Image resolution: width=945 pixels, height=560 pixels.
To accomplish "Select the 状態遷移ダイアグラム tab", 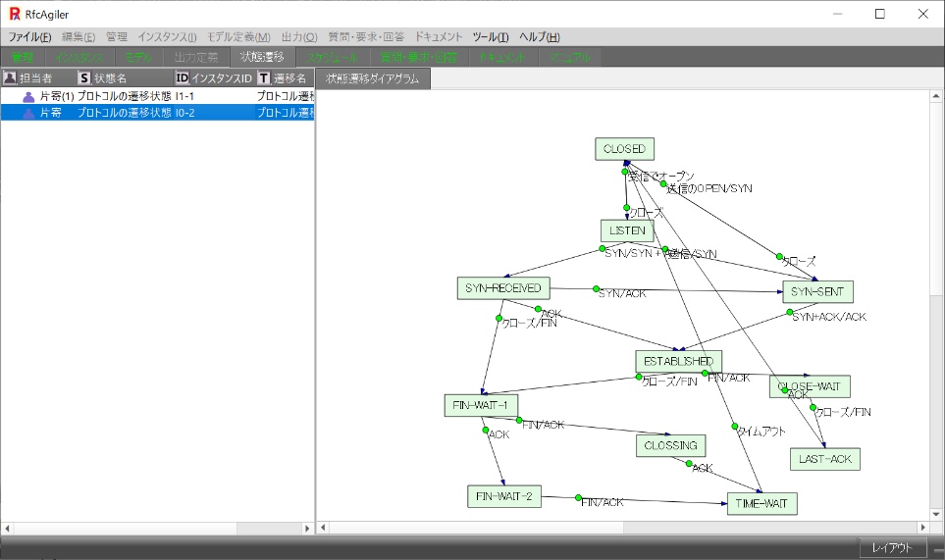I will coord(372,77).
